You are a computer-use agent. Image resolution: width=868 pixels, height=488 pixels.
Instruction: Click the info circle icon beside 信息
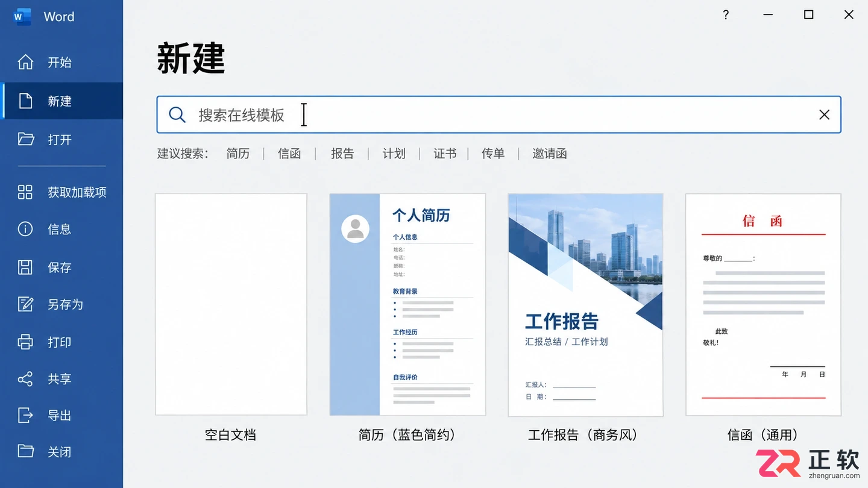click(x=25, y=229)
